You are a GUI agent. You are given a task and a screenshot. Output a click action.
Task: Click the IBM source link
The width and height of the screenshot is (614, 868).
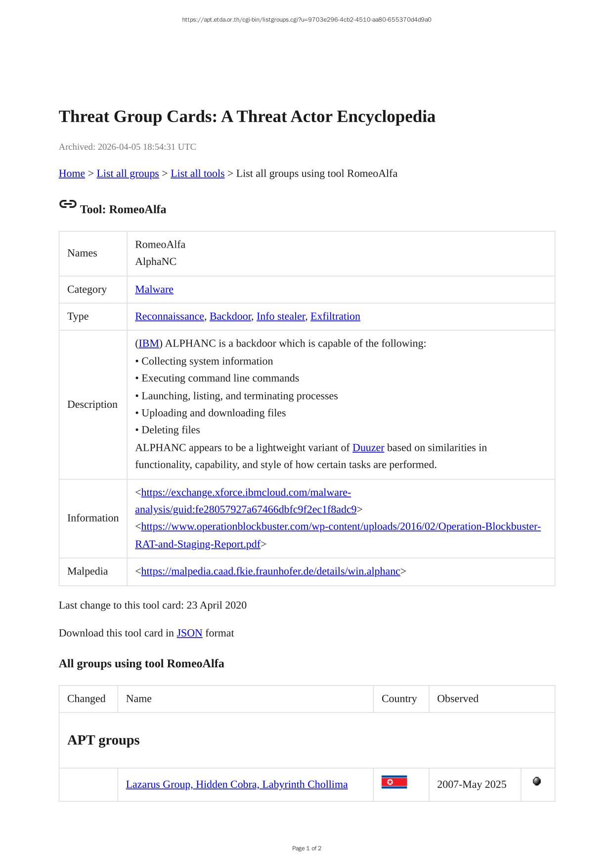pos(149,344)
